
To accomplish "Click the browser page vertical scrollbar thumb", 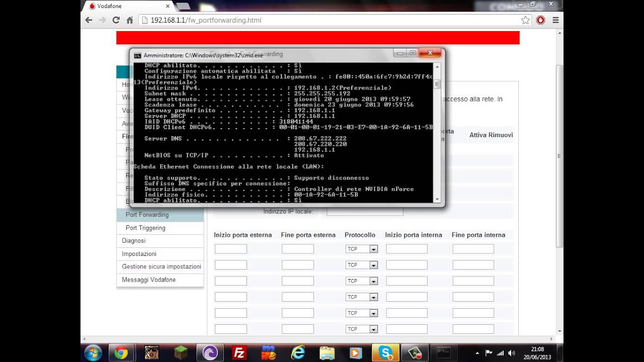I will [559, 156].
